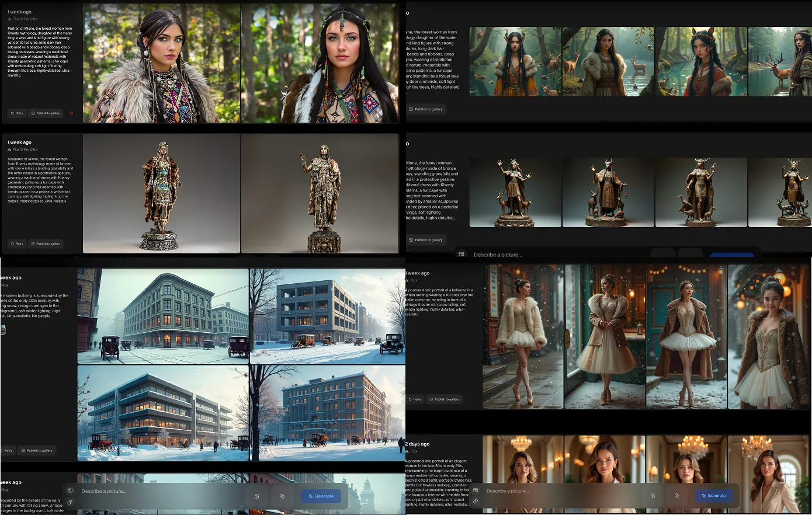Click the overlapping circles icon in the bottom-right prompt bar

(677, 496)
